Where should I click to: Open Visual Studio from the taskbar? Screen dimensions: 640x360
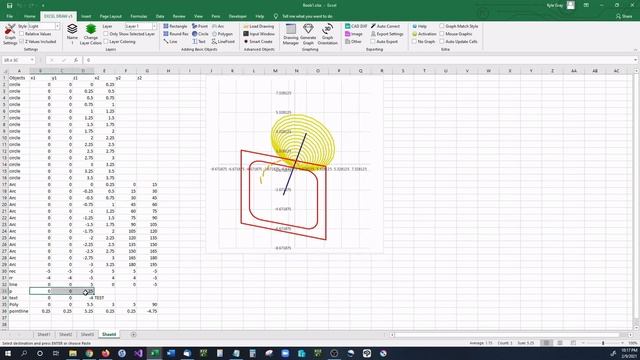138,353
